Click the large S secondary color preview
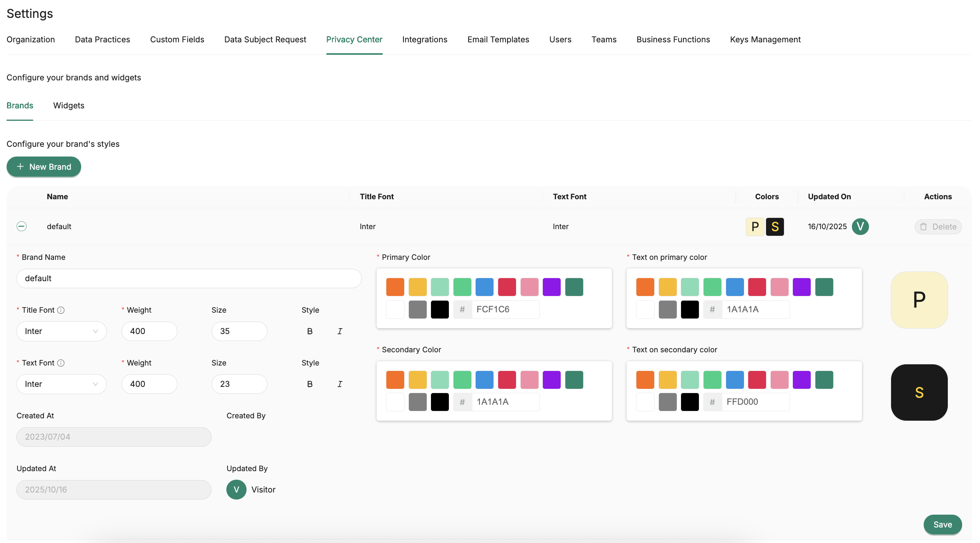Image resolution: width=980 pixels, height=543 pixels. click(x=919, y=392)
